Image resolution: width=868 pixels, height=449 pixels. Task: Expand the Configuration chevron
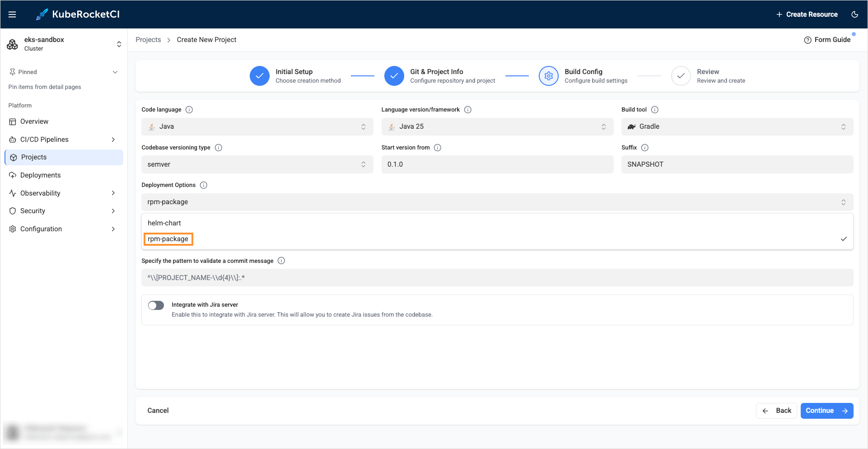[x=113, y=229]
